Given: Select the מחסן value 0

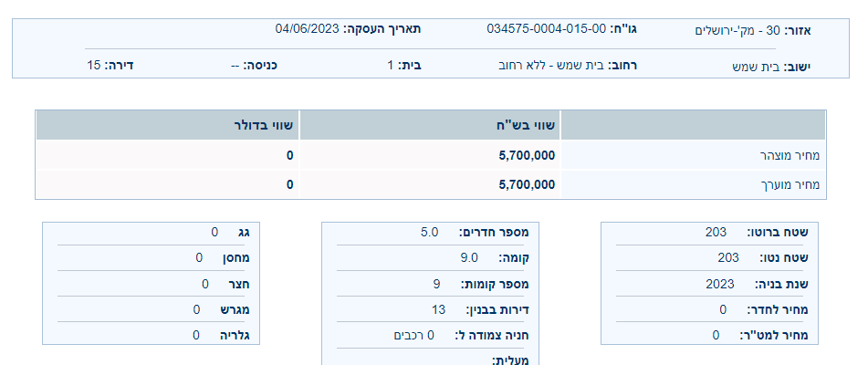Looking at the screenshot, I should click(x=199, y=257).
